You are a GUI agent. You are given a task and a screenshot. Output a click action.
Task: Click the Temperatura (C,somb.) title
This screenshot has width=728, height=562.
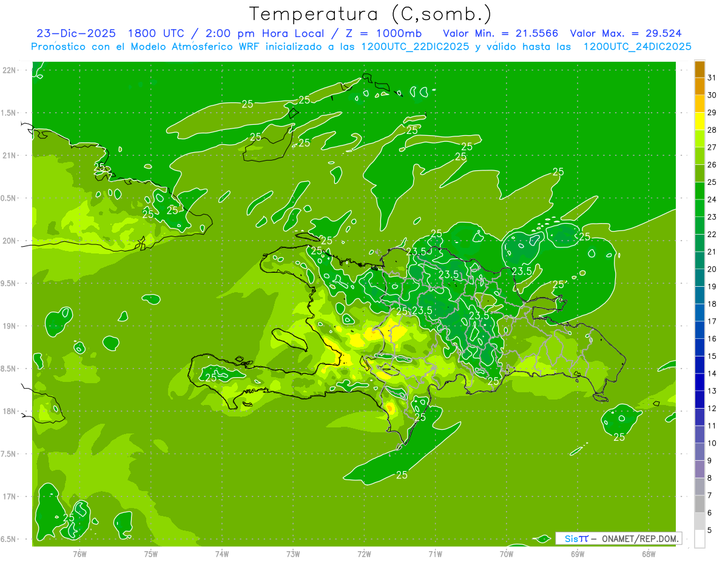click(x=370, y=14)
